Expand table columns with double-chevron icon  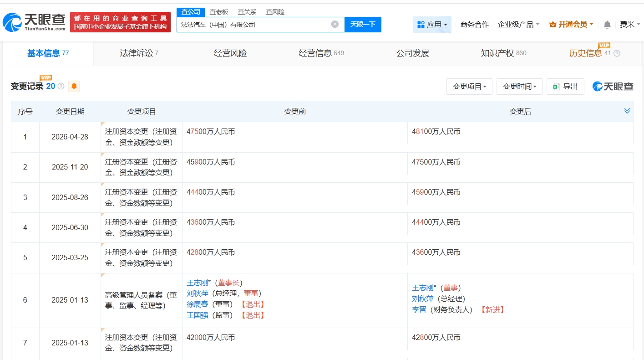point(627,111)
